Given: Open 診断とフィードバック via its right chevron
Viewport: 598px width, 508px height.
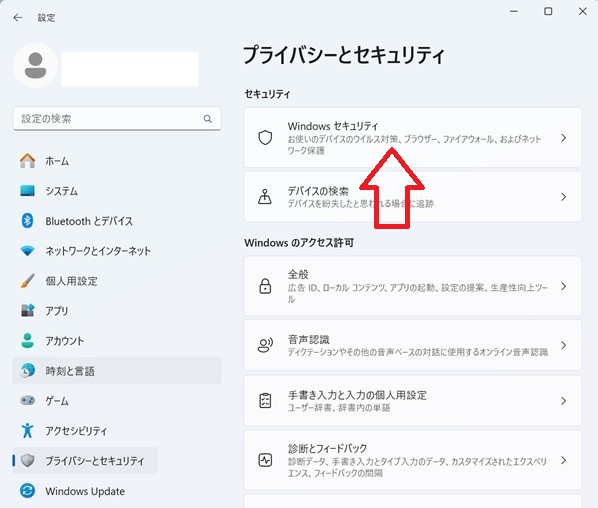Looking at the screenshot, I should point(563,460).
